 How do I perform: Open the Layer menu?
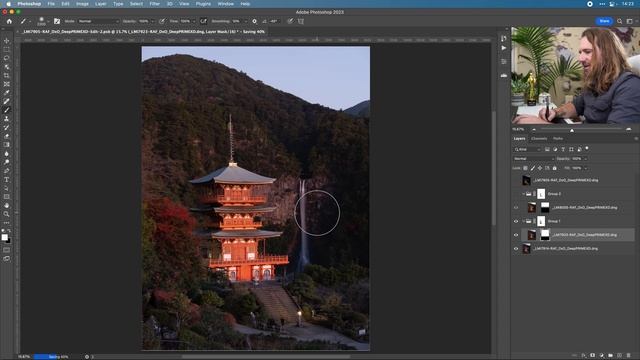click(100, 4)
